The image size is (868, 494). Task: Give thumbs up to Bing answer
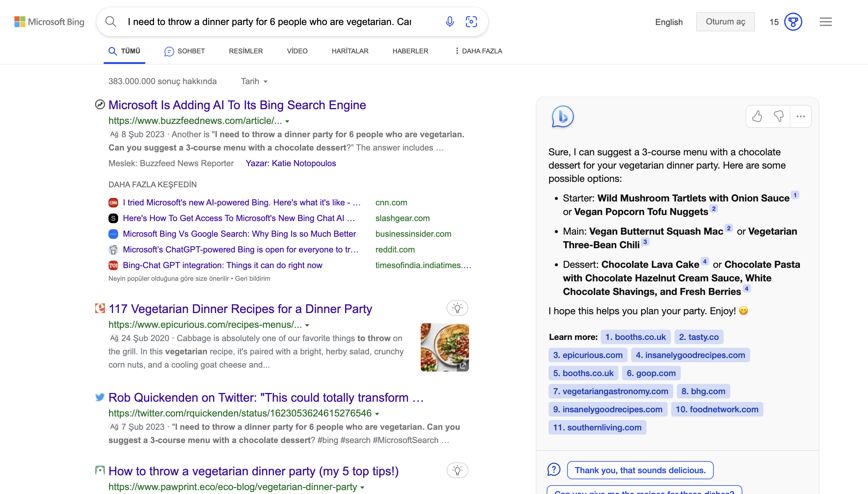point(757,116)
